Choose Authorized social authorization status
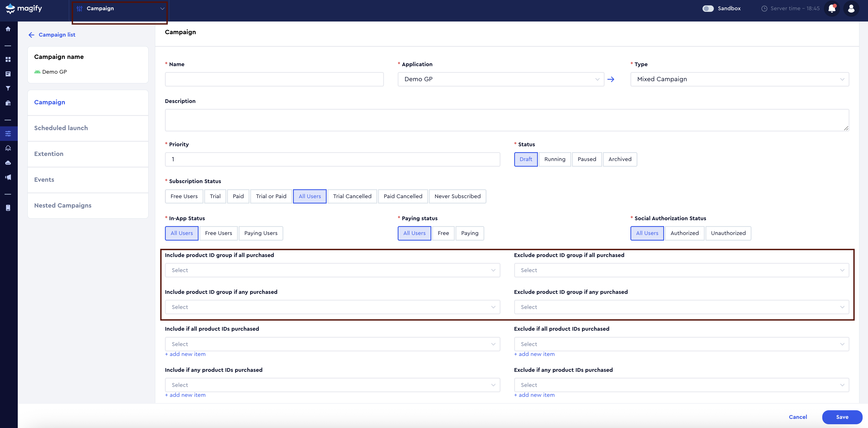Screen dimensions: 868x428 point(684,233)
